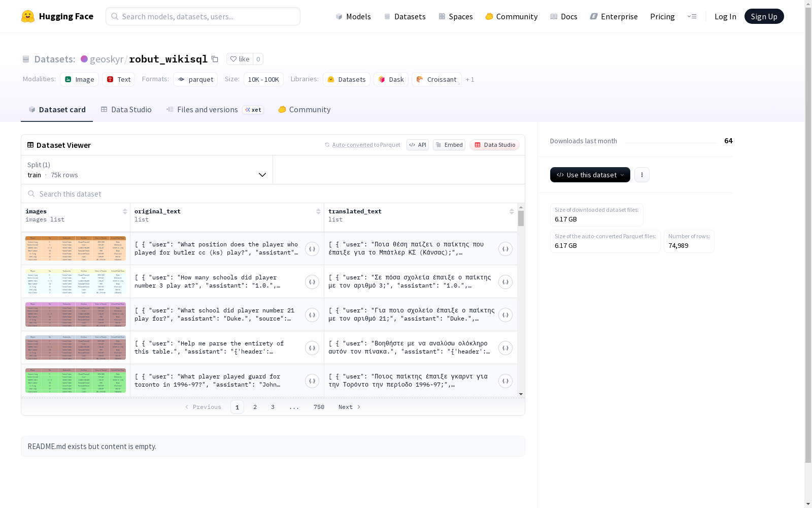The height and width of the screenshot is (508, 812).
Task: Open the geoskyr user profile
Action: pyautogui.click(x=106, y=59)
